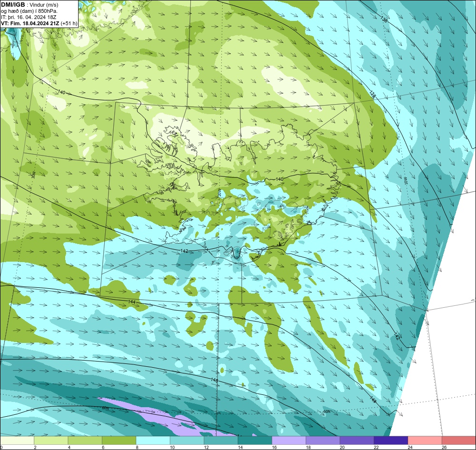476x450 pixels.
Task: Click the 10W longitude label
Action: [x=406, y=181]
